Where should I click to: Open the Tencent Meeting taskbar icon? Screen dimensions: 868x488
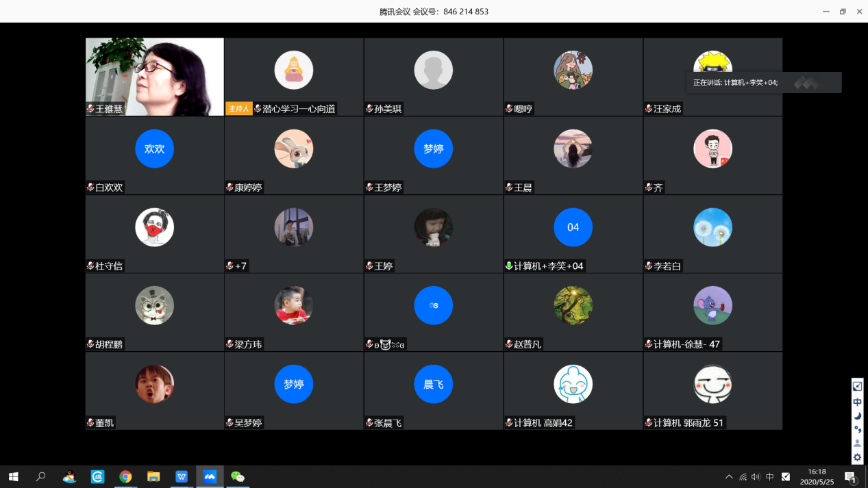(x=210, y=476)
